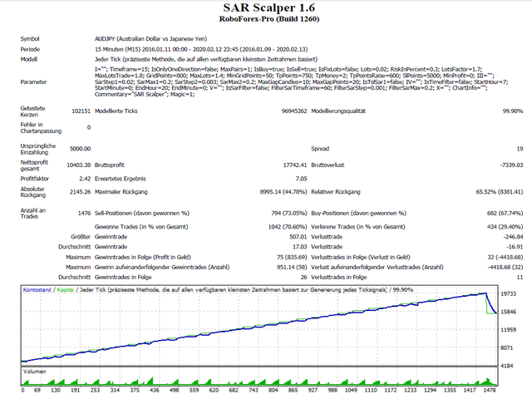The height and width of the screenshot is (399, 532).
Task: Click max consecutive loss value -4418.68 (32)
Action: click(505, 267)
